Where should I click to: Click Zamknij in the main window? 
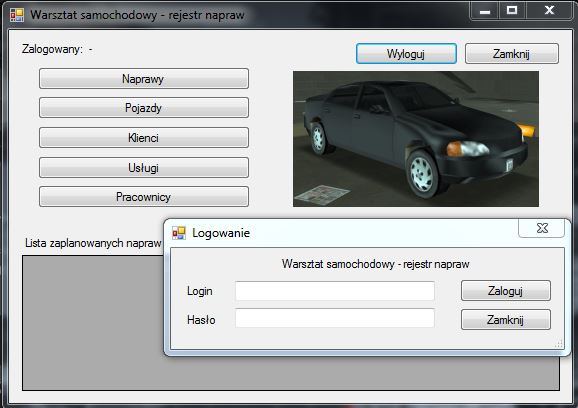tap(512, 54)
